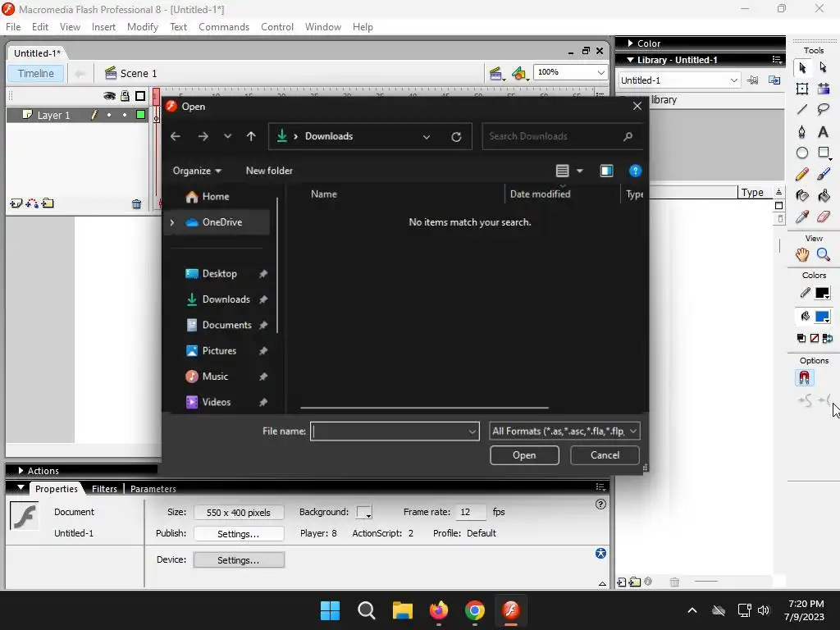The width and height of the screenshot is (840, 630).
Task: Open the view options dropdown arrow
Action: click(x=580, y=171)
